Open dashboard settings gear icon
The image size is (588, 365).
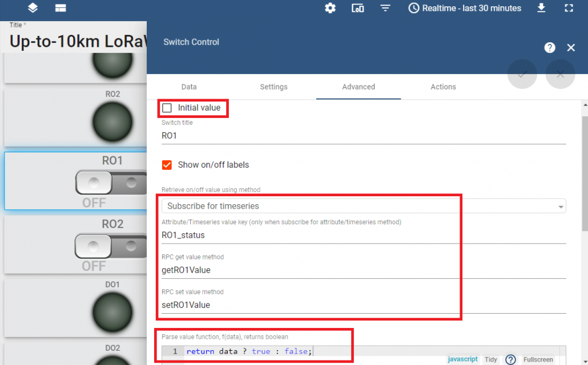(x=330, y=8)
